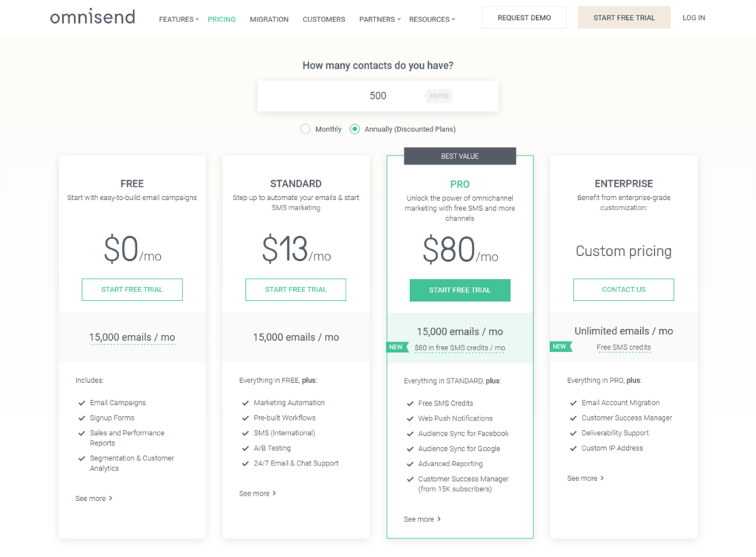Click the Omnisend logo
Image resolution: width=756 pixels, height=557 pixels.
pos(92,18)
